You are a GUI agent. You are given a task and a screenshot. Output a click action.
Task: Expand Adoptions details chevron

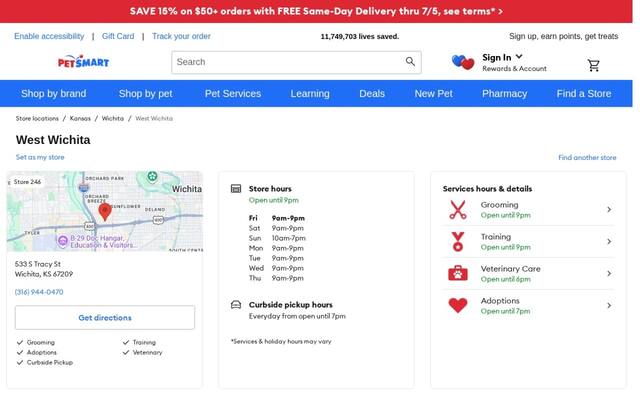[609, 305]
